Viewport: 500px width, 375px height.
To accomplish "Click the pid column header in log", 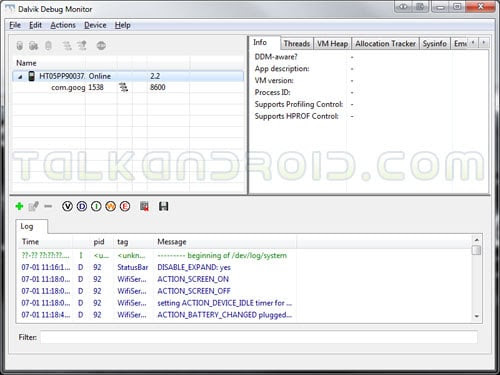I will 102,242.
